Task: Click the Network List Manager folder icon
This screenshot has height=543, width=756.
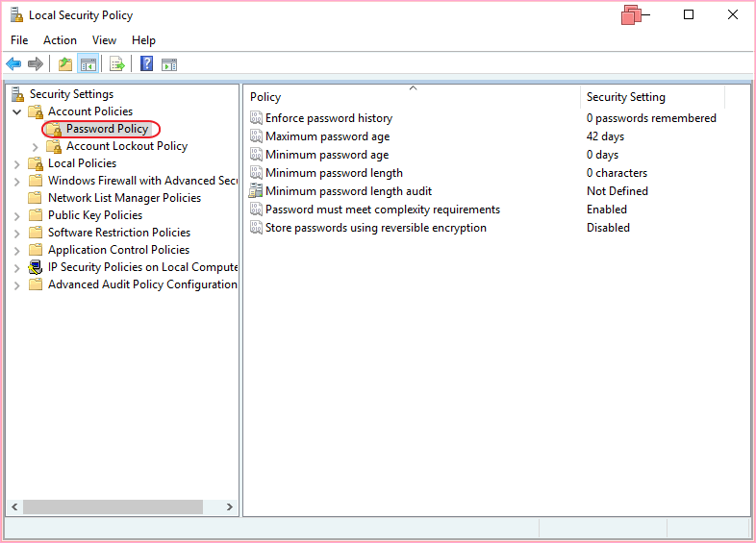Action: (x=35, y=198)
